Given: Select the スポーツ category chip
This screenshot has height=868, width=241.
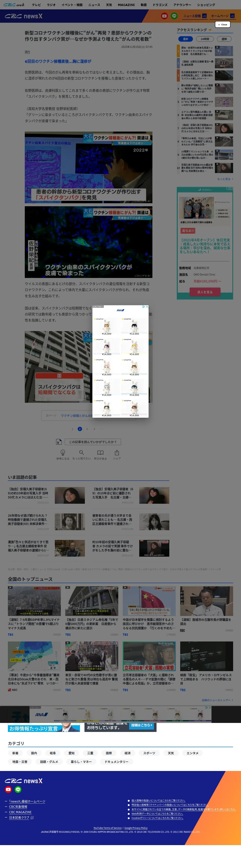Looking at the screenshot, I should (149, 753).
